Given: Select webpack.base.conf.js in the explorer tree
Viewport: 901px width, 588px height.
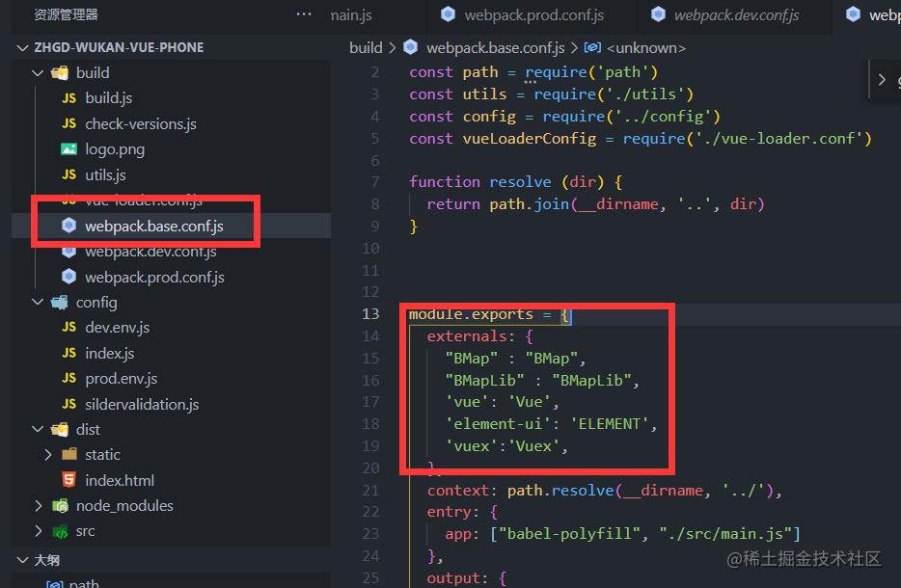Looking at the screenshot, I should click(154, 227).
